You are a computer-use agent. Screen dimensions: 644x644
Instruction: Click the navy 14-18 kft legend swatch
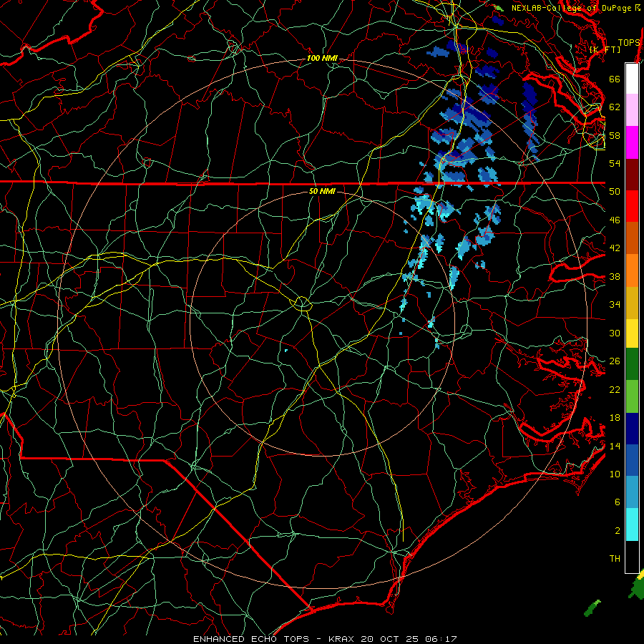point(632,429)
